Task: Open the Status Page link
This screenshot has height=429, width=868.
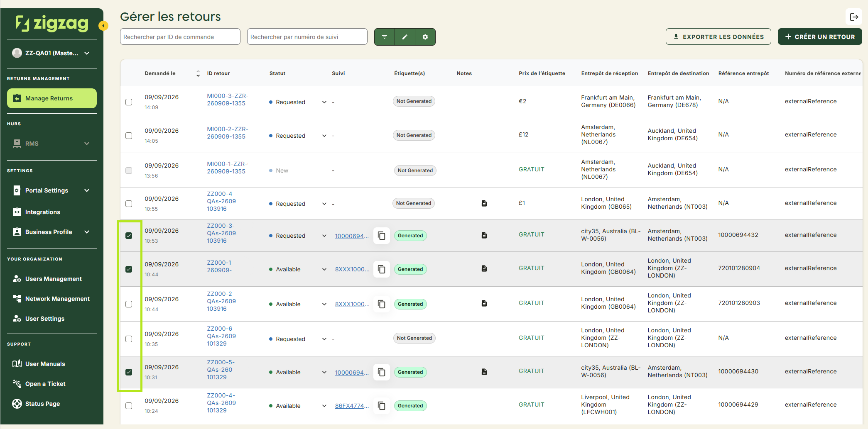Action: click(x=42, y=404)
